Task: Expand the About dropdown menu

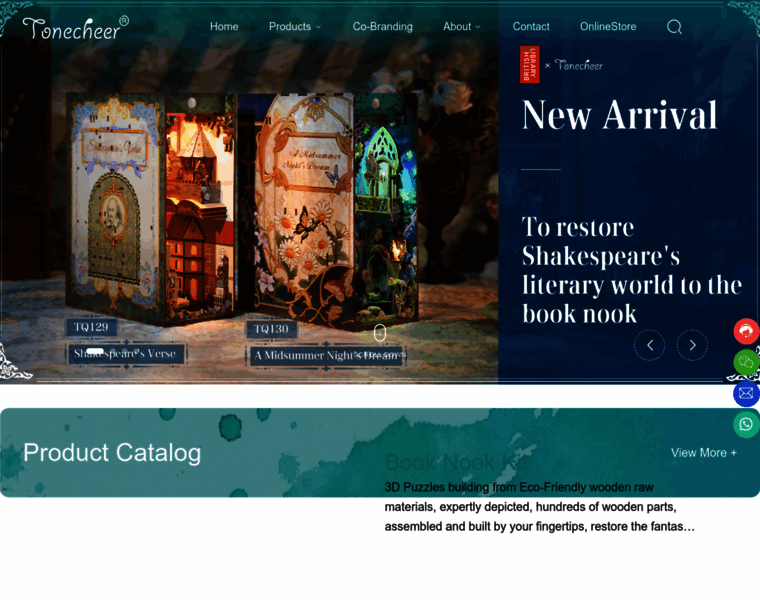Action: tap(462, 27)
